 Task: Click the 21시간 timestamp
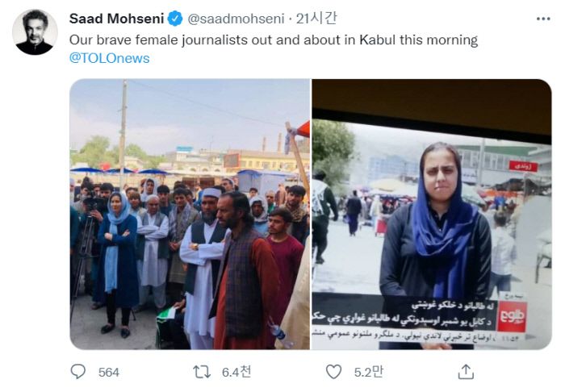tap(316, 19)
